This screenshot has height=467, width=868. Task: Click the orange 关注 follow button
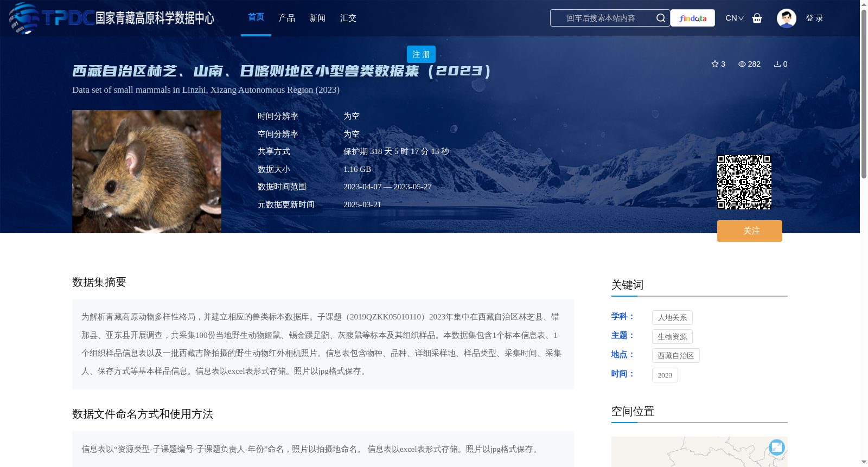750,231
